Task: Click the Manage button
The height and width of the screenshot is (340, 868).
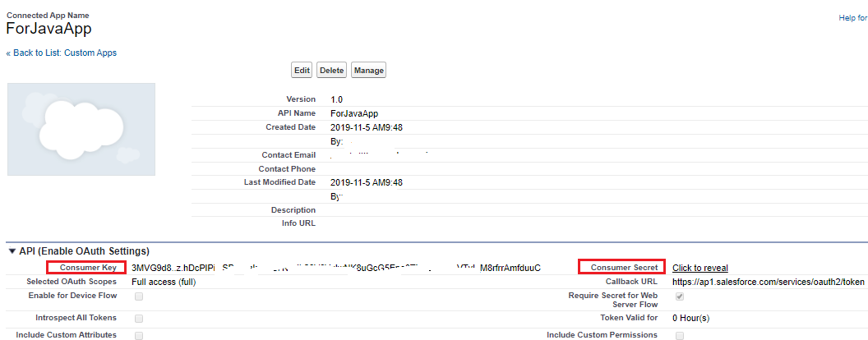Action: (x=369, y=70)
